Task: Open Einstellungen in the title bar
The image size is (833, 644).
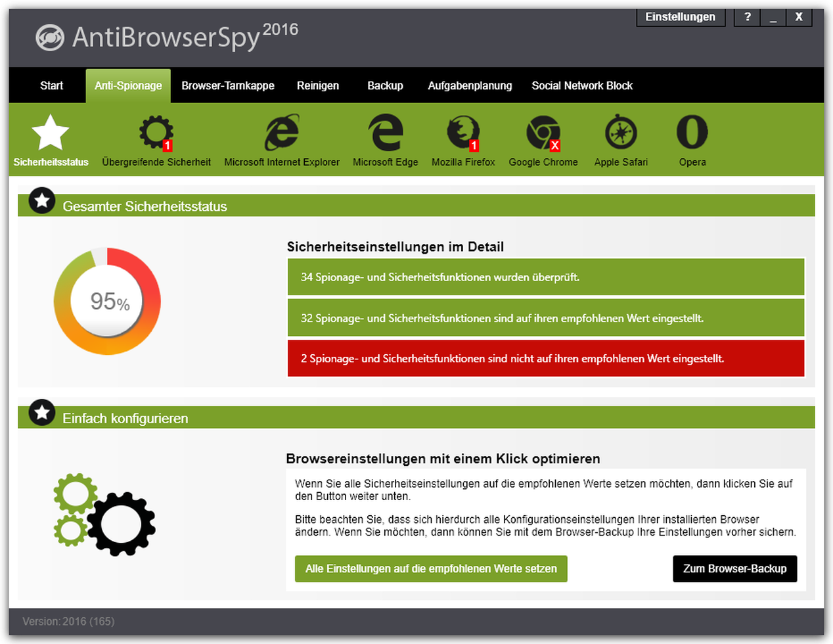Action: point(681,17)
